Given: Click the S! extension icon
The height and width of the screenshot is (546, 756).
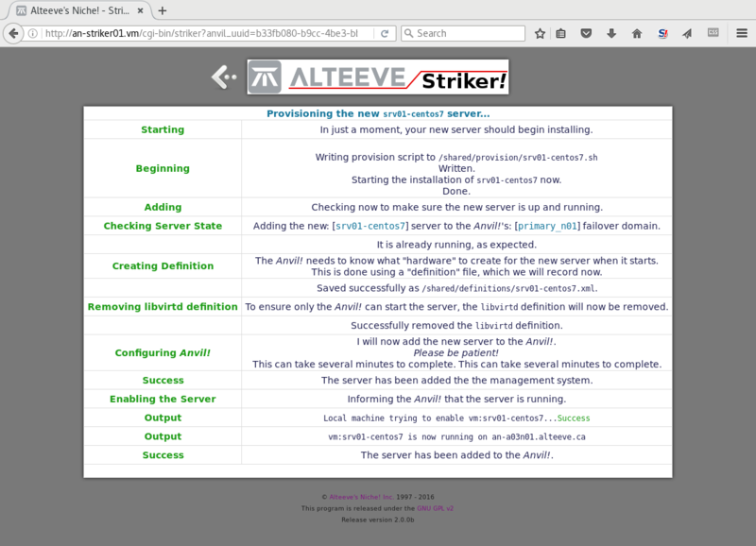Looking at the screenshot, I should [662, 33].
